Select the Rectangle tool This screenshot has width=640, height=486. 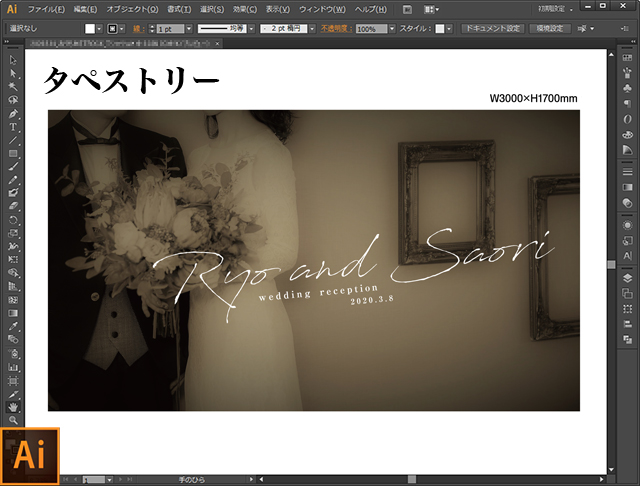13,153
